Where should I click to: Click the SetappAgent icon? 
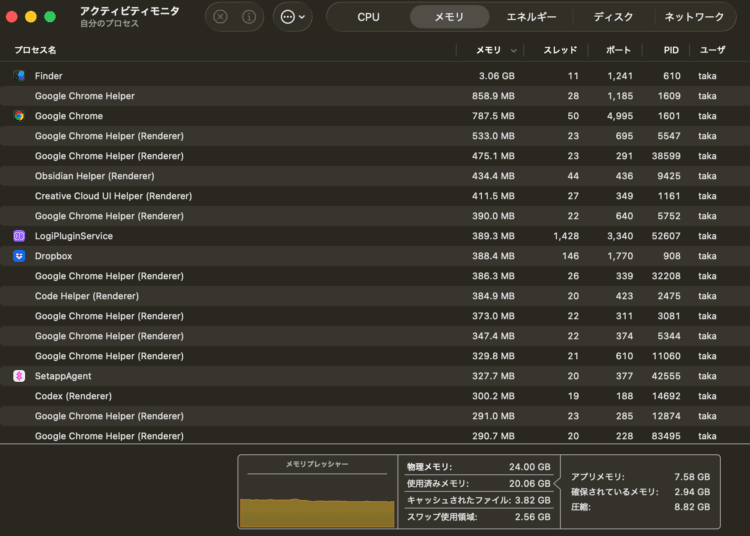click(19, 376)
